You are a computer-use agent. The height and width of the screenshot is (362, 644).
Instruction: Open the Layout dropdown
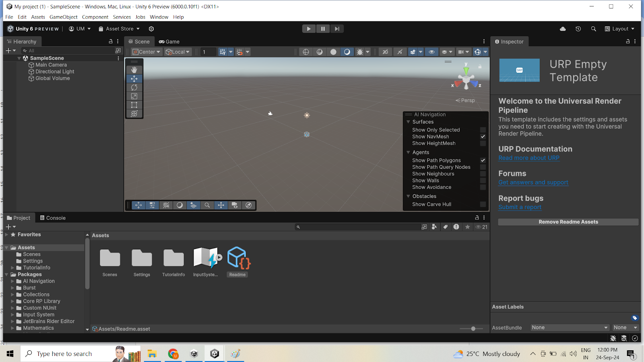pyautogui.click(x=619, y=29)
